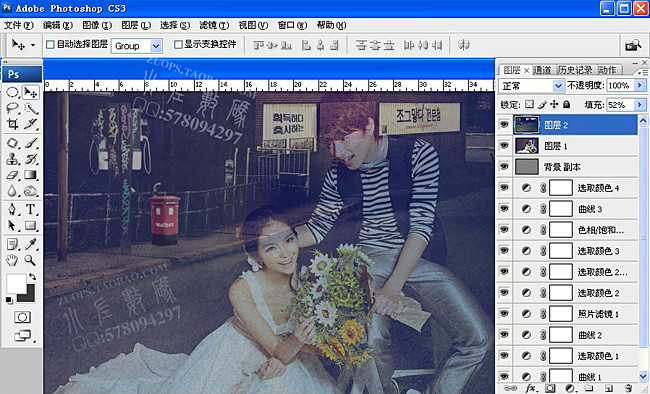Toggle lock image pixels brush icon
This screenshot has height=394, width=650.
(x=542, y=105)
